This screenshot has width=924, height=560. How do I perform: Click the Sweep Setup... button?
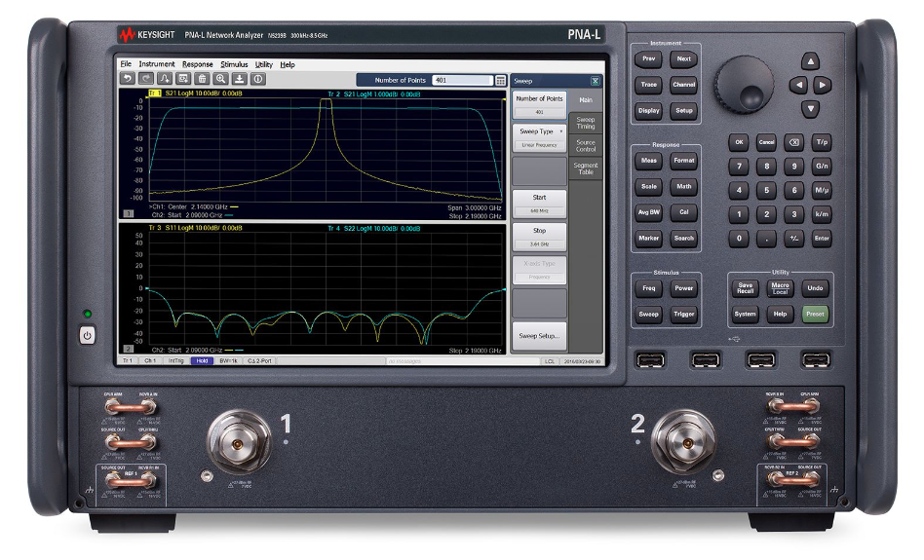539,336
